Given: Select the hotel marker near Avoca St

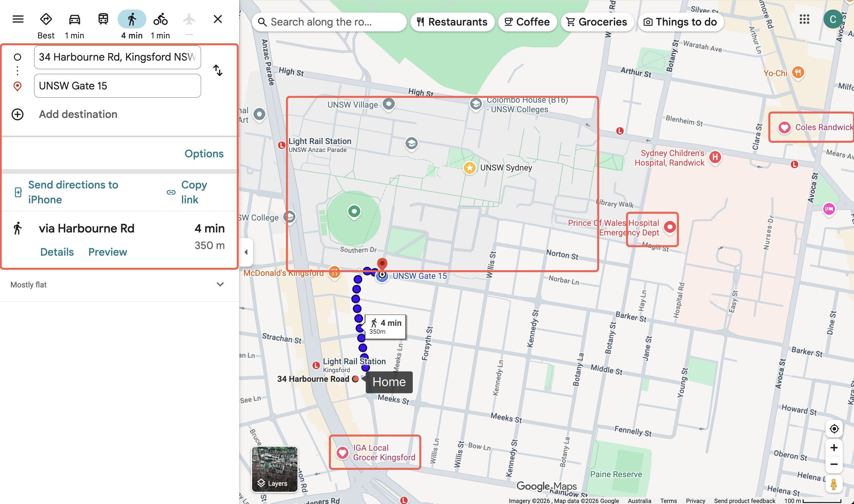Looking at the screenshot, I should 828,209.
